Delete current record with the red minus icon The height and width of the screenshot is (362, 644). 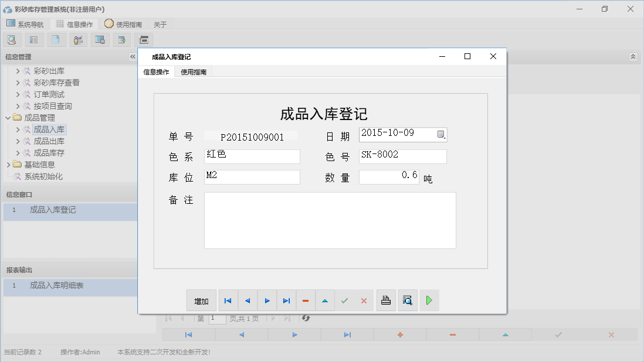coord(306,300)
